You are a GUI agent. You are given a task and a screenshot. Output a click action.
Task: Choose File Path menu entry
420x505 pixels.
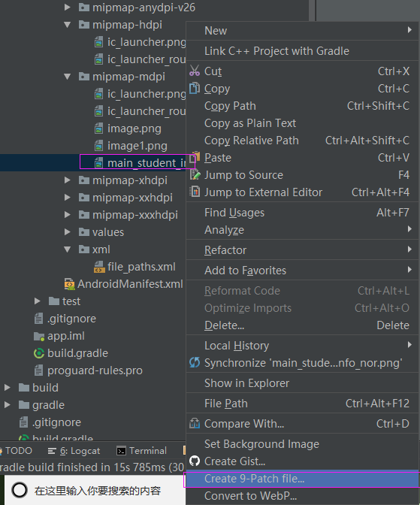click(x=302, y=404)
